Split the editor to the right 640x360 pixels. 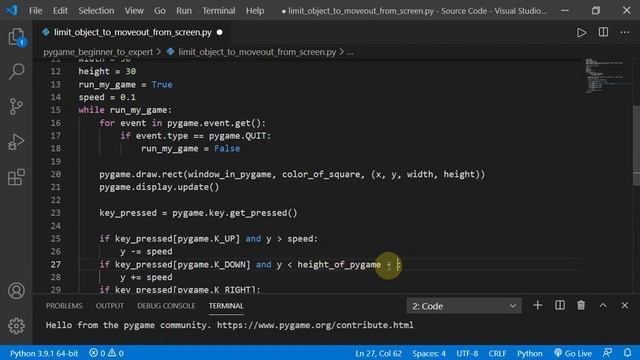pos(603,32)
